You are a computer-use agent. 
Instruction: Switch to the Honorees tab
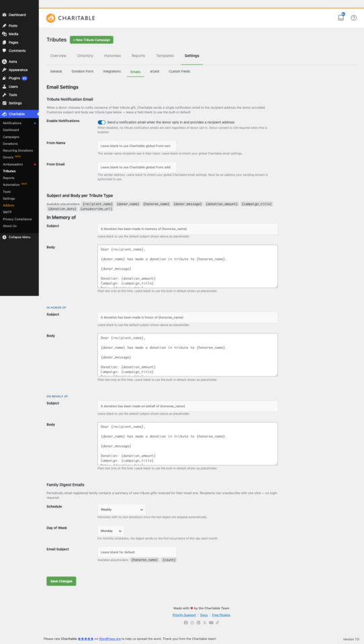tap(112, 56)
